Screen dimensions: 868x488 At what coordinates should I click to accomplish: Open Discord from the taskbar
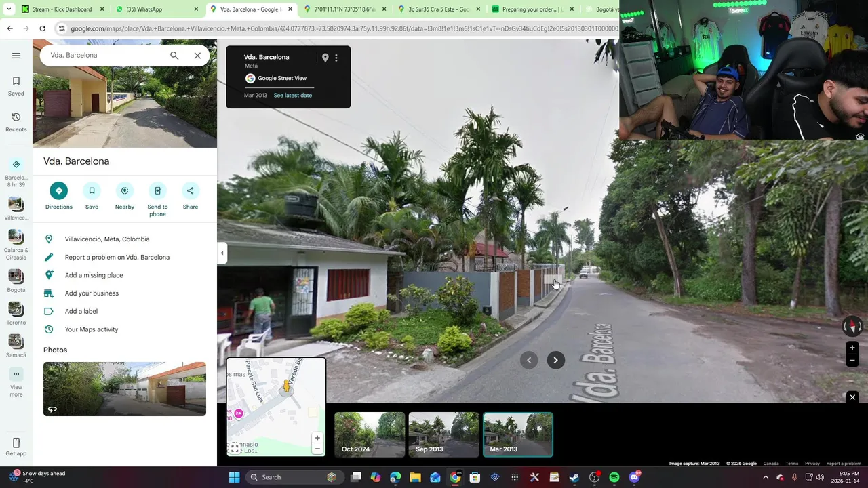point(634,477)
